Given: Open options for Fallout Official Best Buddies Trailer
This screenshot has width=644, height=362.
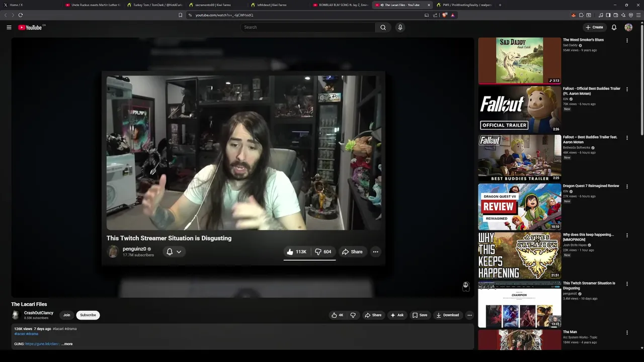Looking at the screenshot, I should click(x=627, y=89).
